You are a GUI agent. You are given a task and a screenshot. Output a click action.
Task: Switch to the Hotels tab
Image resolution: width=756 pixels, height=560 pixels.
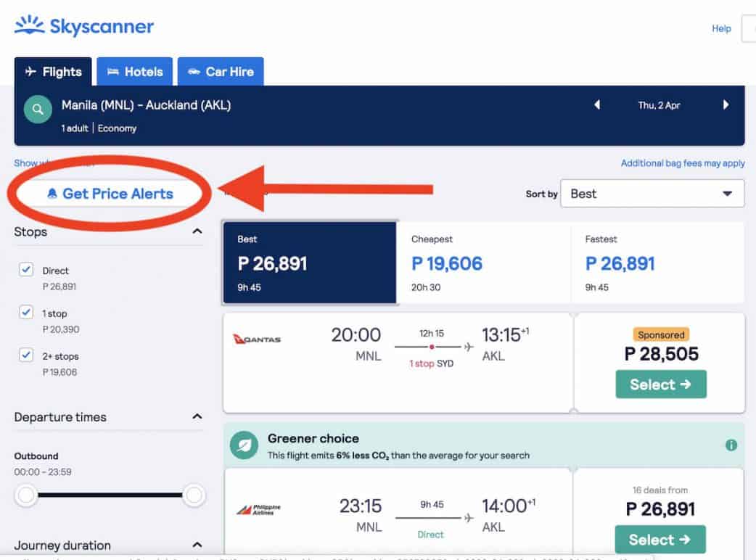(135, 72)
